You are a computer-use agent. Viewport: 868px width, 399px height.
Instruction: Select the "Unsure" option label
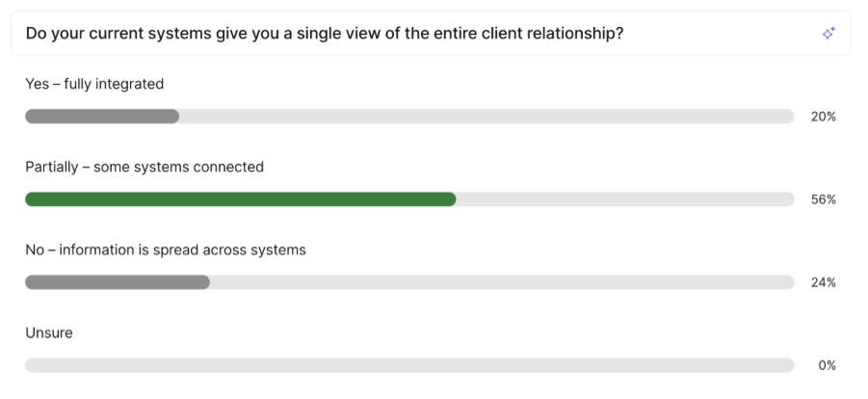pos(49,332)
